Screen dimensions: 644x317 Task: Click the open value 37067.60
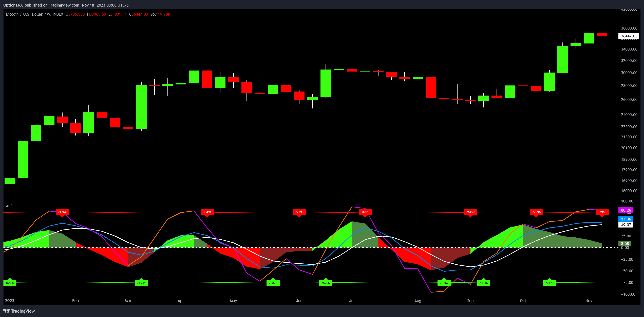pyautogui.click(x=77, y=14)
